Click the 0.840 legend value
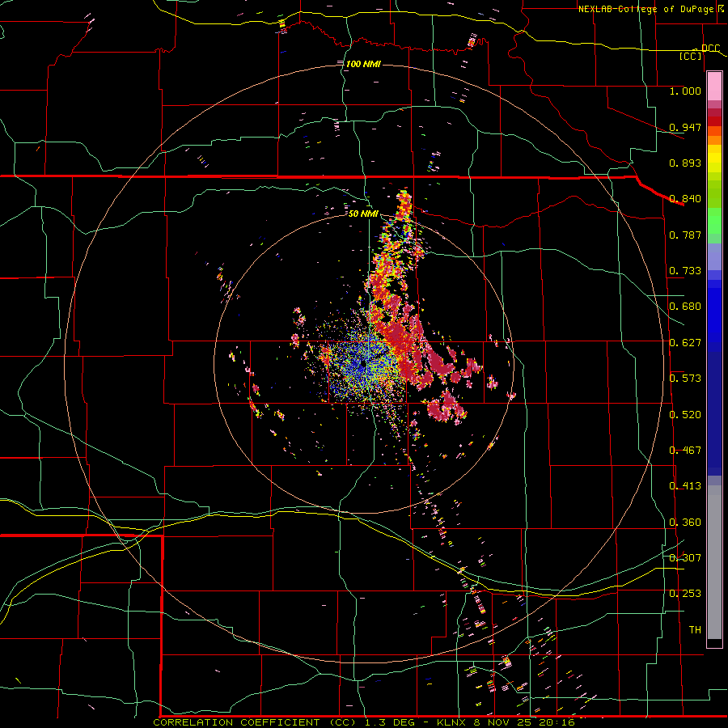 click(685, 199)
